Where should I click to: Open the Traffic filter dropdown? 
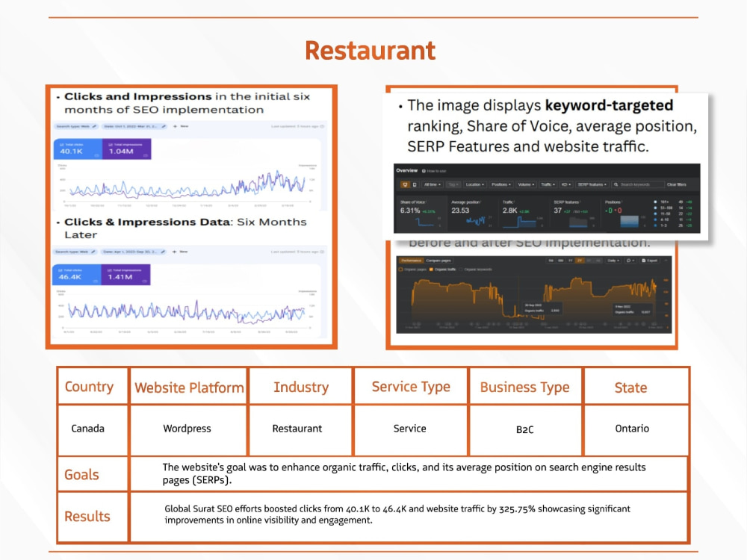(x=548, y=184)
